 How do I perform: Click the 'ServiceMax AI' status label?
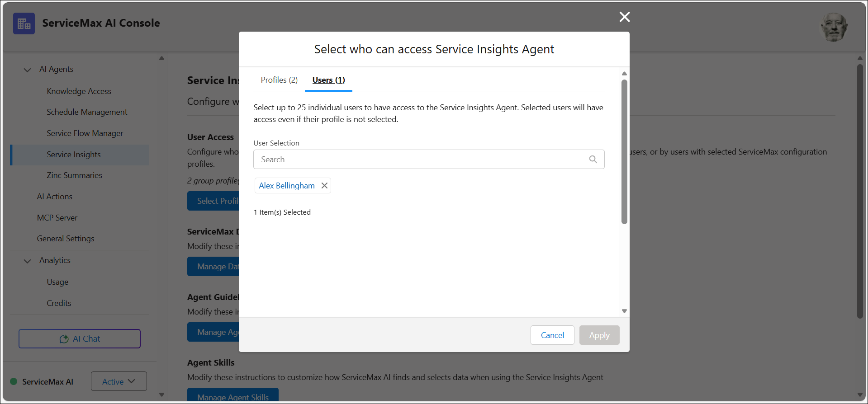[x=47, y=382]
